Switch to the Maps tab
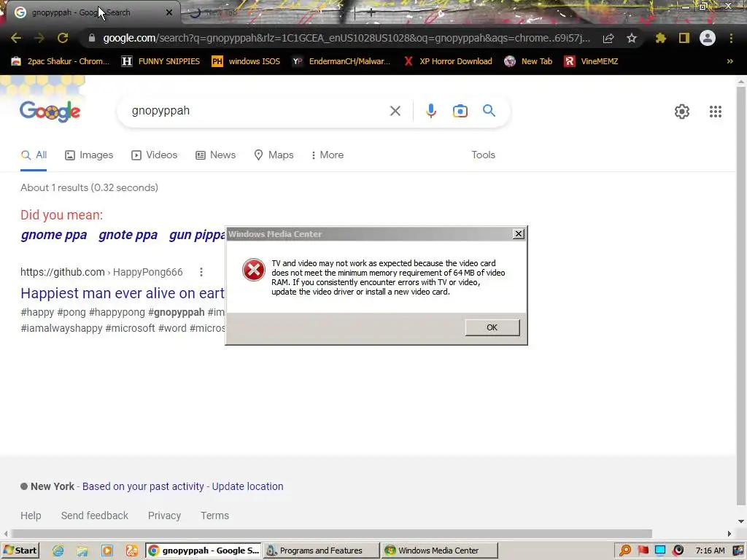 (x=274, y=155)
